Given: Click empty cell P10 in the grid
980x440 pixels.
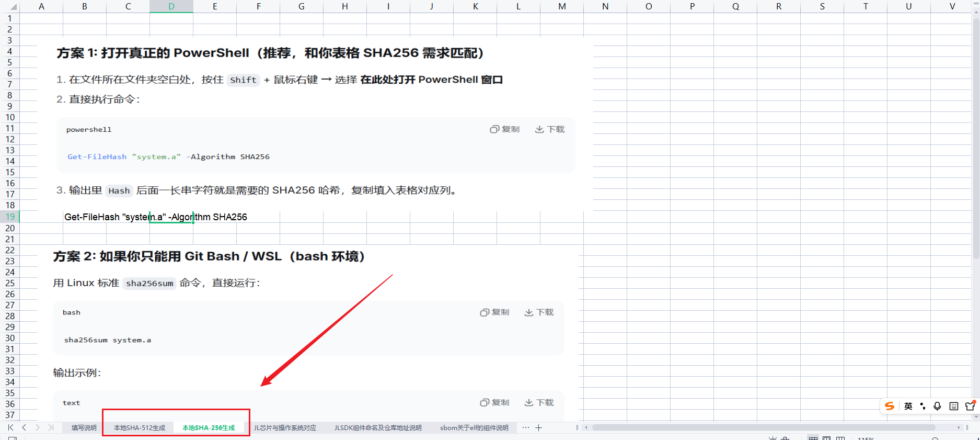Looking at the screenshot, I should click(692, 117).
